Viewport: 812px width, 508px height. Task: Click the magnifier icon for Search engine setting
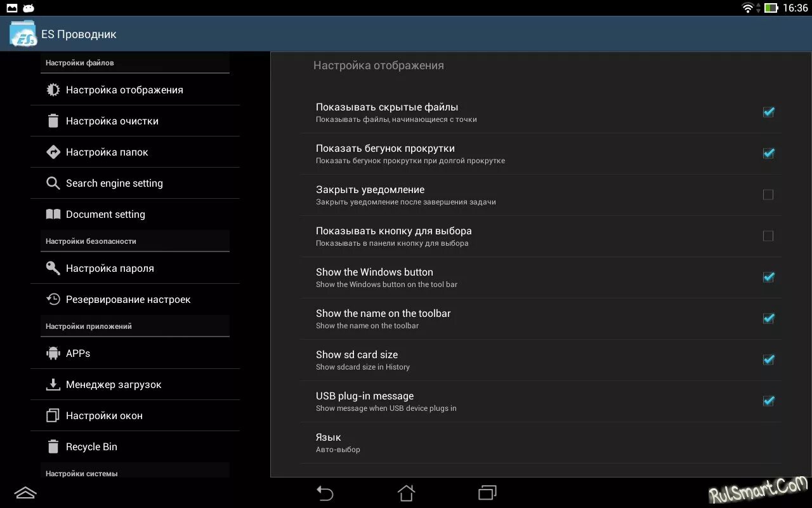pyautogui.click(x=53, y=183)
